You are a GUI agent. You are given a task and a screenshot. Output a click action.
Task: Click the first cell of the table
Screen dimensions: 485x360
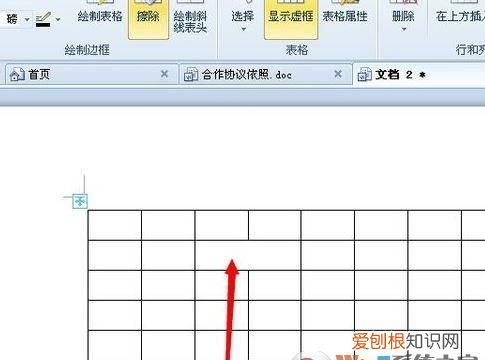(x=115, y=225)
